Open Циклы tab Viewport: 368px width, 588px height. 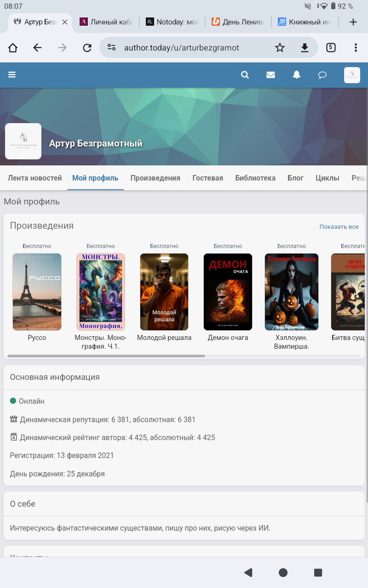(327, 178)
